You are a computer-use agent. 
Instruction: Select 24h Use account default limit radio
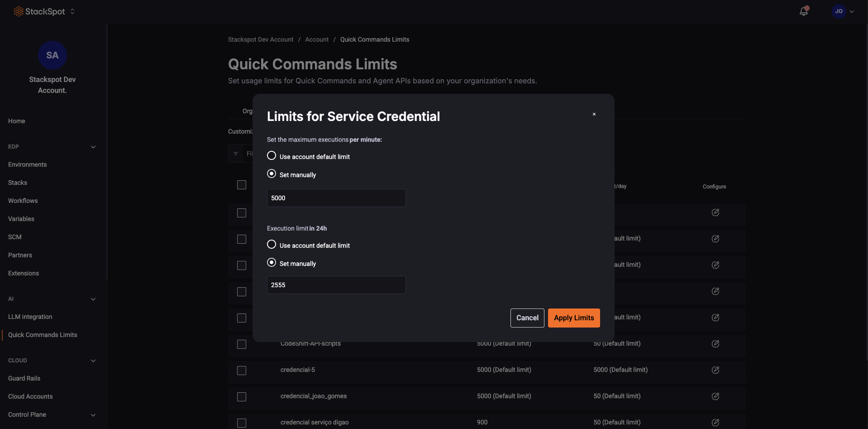click(x=272, y=245)
